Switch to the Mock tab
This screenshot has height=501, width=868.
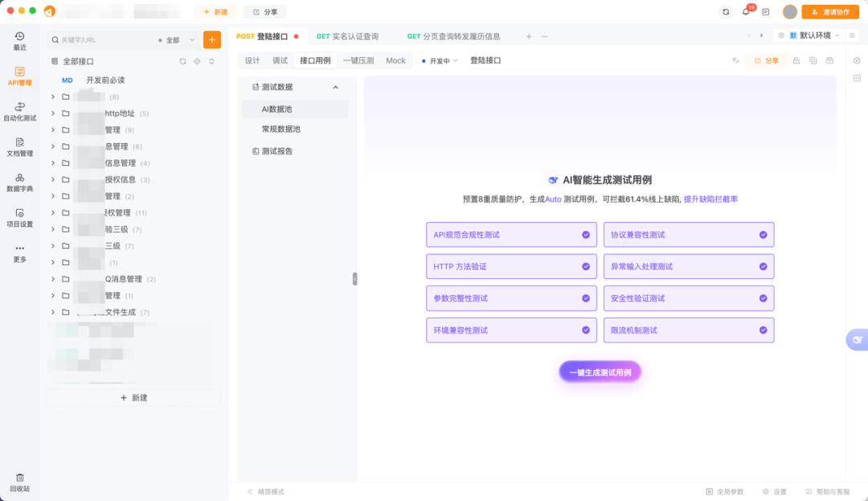pyautogui.click(x=395, y=60)
